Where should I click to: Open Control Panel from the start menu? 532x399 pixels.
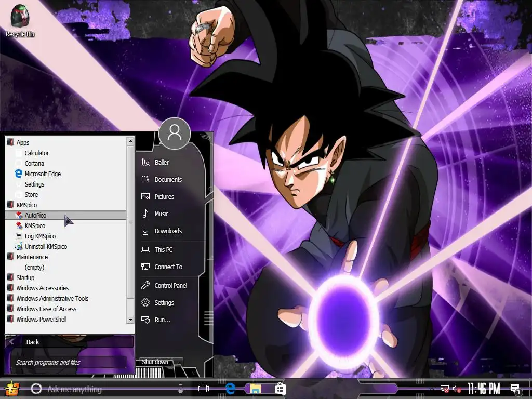tap(170, 286)
